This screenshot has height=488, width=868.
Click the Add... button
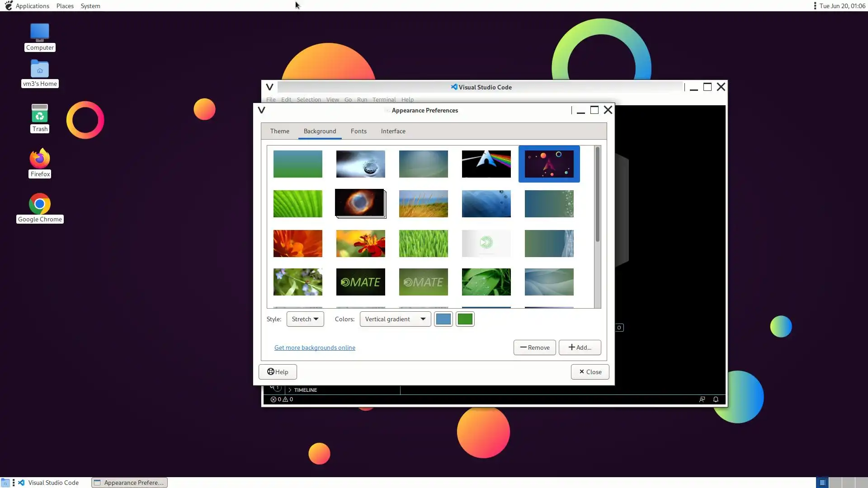tap(580, 347)
